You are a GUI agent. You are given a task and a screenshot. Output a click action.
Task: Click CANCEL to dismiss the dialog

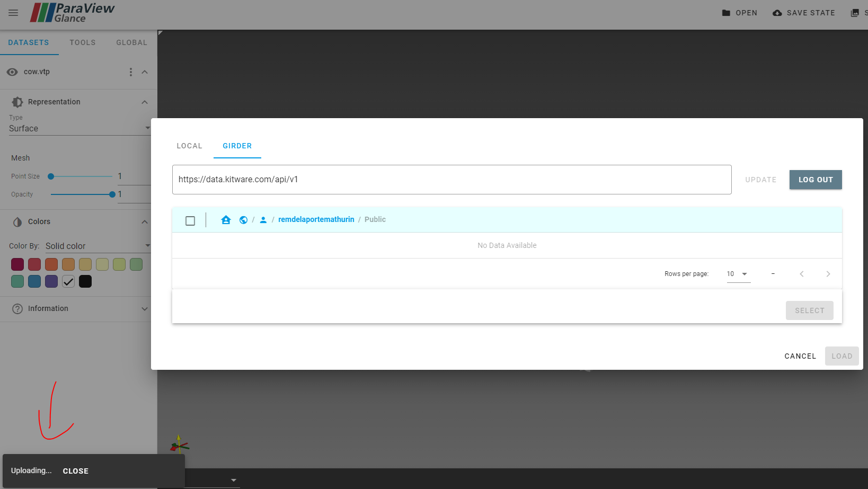click(x=800, y=356)
